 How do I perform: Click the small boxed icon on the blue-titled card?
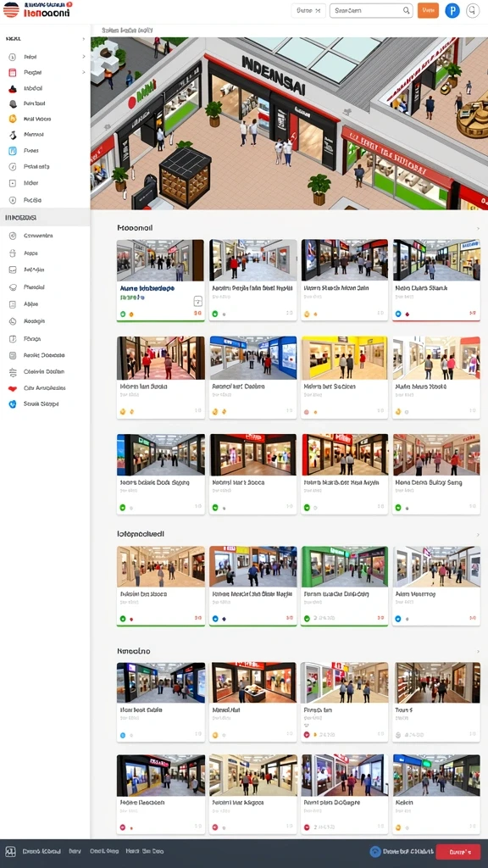click(x=198, y=301)
